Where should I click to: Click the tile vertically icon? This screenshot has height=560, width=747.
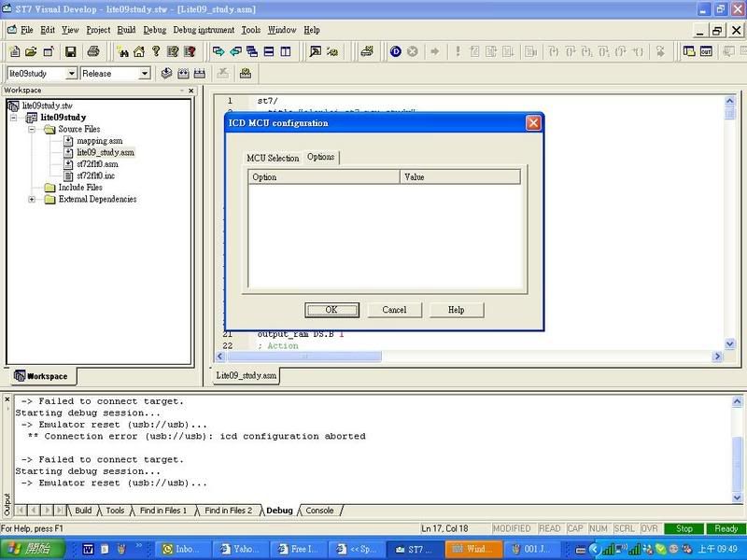(286, 51)
